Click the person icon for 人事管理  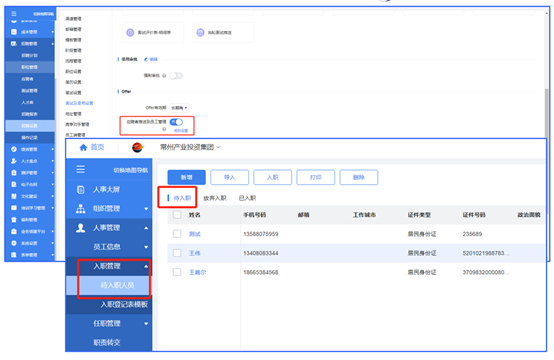tap(81, 228)
